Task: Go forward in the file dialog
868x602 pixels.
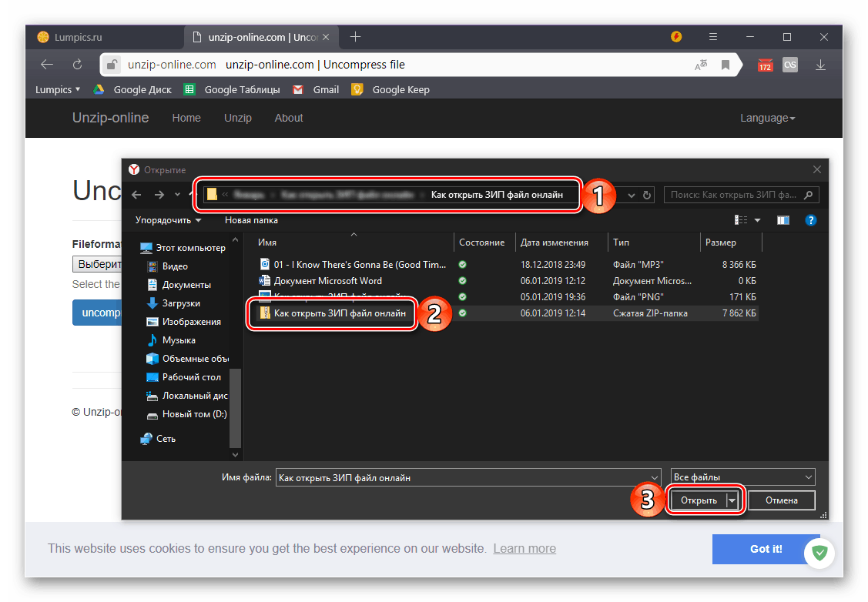Action: pyautogui.click(x=159, y=195)
